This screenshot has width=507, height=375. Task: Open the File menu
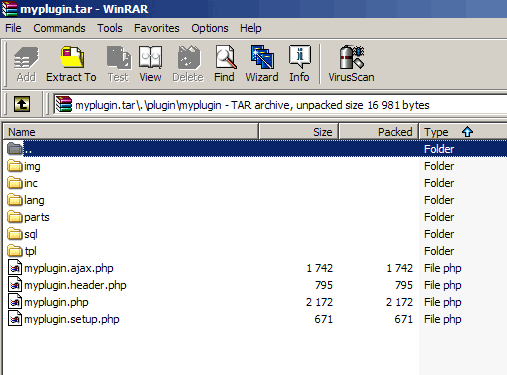[x=13, y=28]
